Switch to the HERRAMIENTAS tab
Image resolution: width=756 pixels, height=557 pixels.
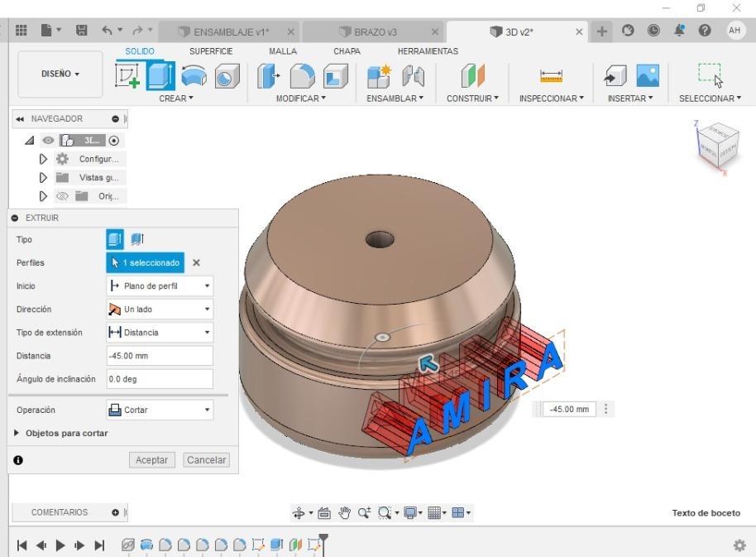tap(428, 51)
